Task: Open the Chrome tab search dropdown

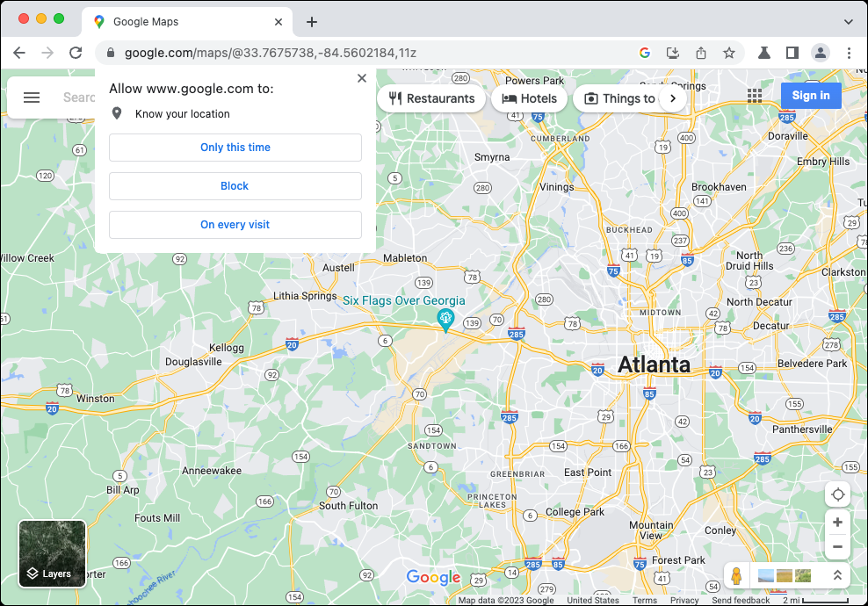Action: 849,21
